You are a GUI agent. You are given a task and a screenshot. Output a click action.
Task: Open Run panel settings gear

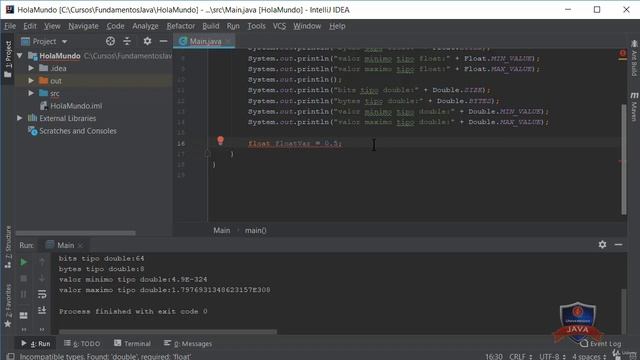pos(602,244)
